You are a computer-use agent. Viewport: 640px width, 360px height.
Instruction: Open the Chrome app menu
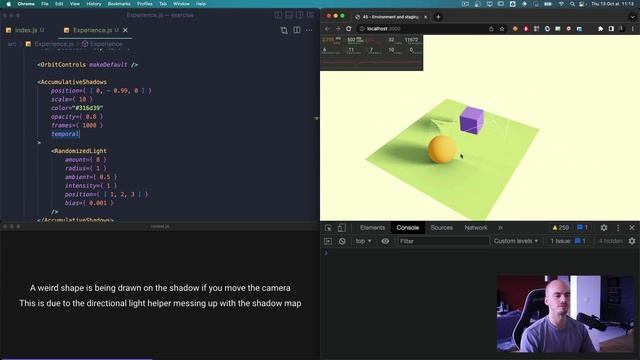click(26, 4)
